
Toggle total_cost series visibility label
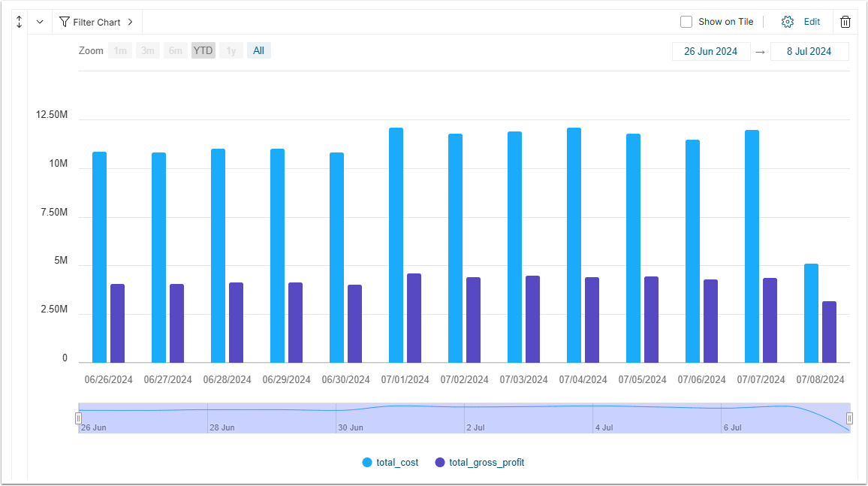[x=397, y=463]
